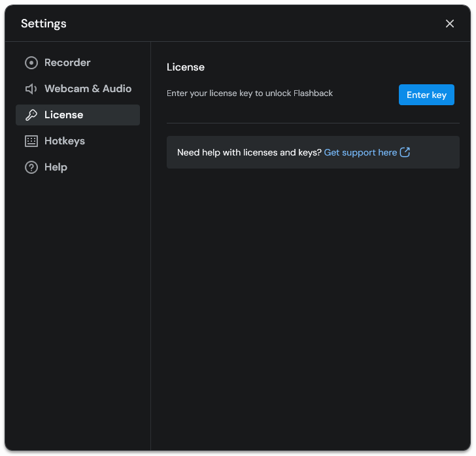Click the speaker icon for Webcam & Audio

[31, 89]
